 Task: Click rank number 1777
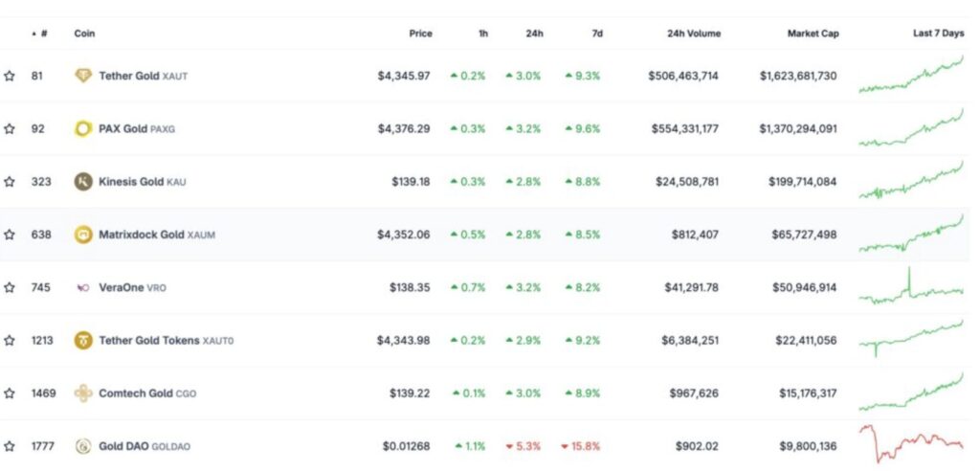pyautogui.click(x=42, y=447)
